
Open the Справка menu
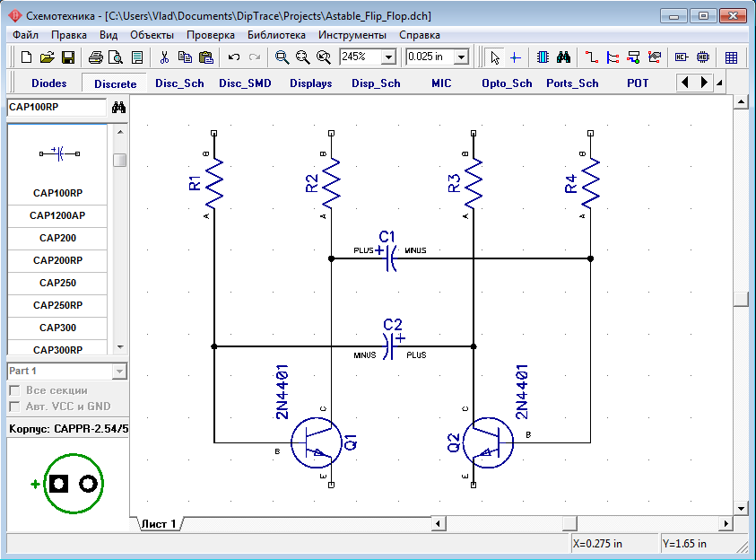coord(420,35)
